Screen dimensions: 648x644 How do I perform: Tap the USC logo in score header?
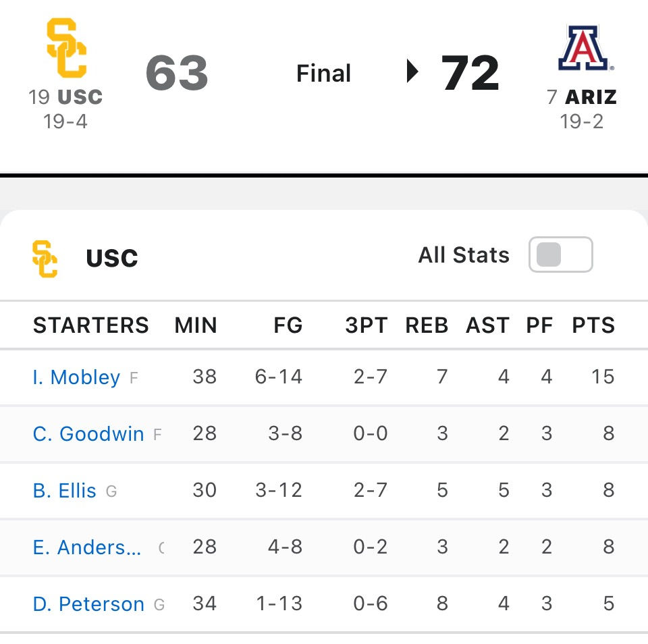click(67, 48)
